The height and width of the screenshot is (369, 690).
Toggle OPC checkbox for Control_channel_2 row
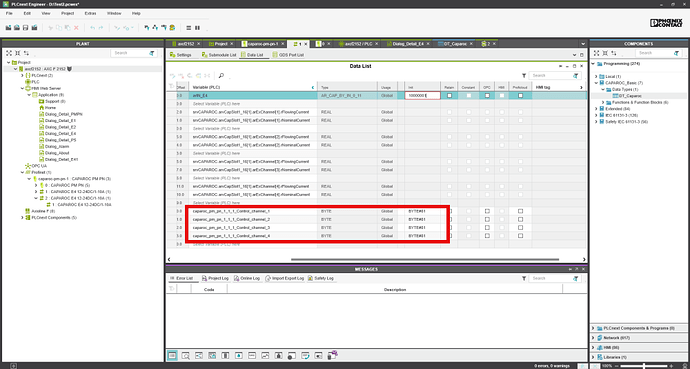tap(487, 219)
